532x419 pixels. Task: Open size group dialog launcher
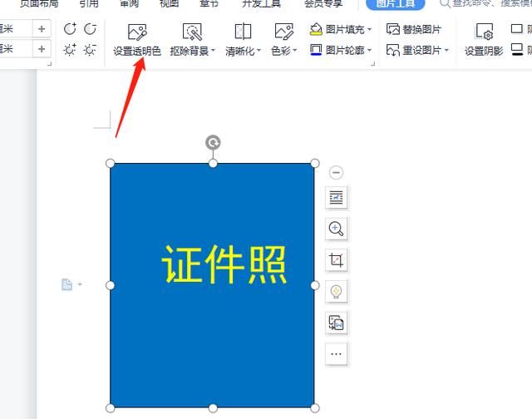point(50,63)
